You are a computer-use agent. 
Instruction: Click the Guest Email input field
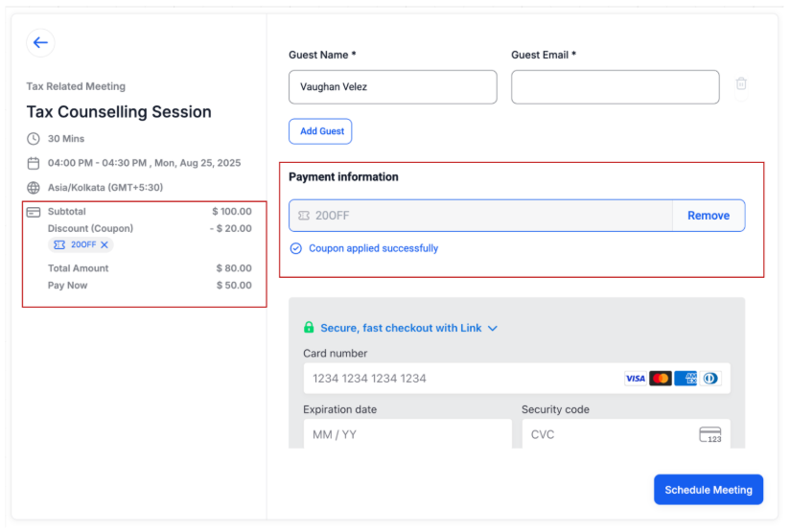(615, 87)
